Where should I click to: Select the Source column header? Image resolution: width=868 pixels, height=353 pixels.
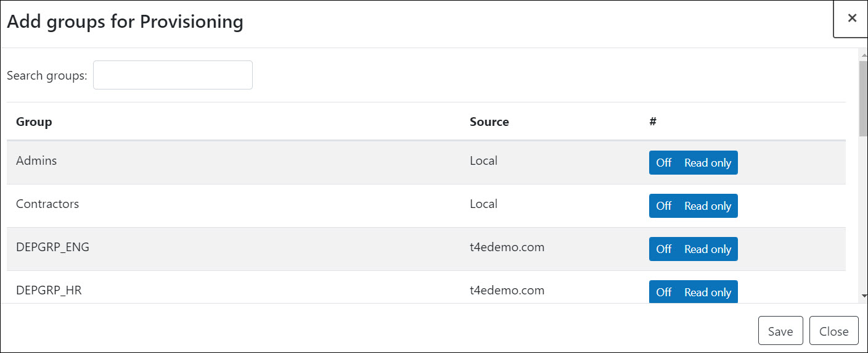489,122
